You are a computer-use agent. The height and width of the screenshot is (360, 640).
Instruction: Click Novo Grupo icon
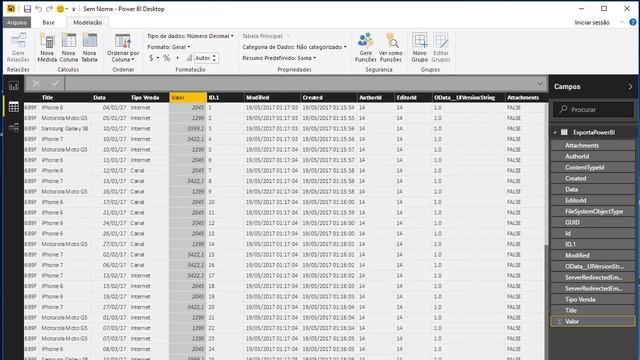click(x=420, y=48)
